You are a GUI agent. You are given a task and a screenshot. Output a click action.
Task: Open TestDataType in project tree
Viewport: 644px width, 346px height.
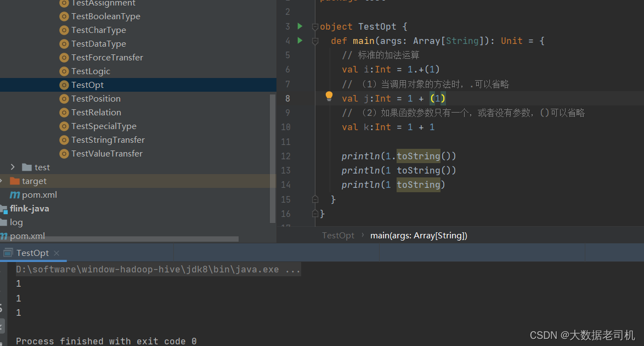point(99,43)
